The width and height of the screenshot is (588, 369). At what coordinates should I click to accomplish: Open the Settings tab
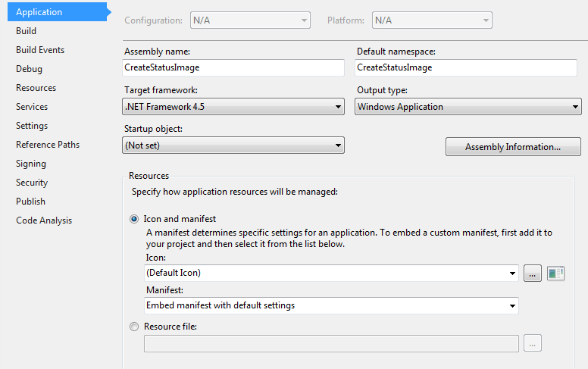[x=32, y=126]
